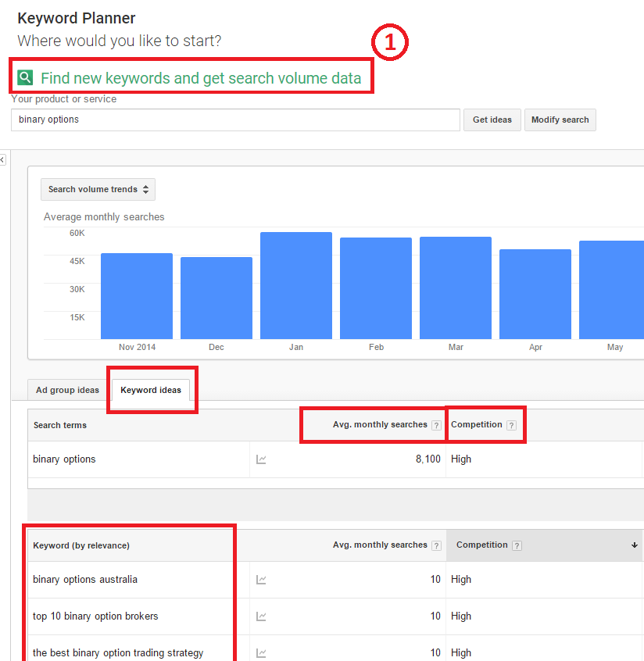Sort by Keyword (by relevance) header
This screenshot has height=661, width=644.
[x=81, y=545]
